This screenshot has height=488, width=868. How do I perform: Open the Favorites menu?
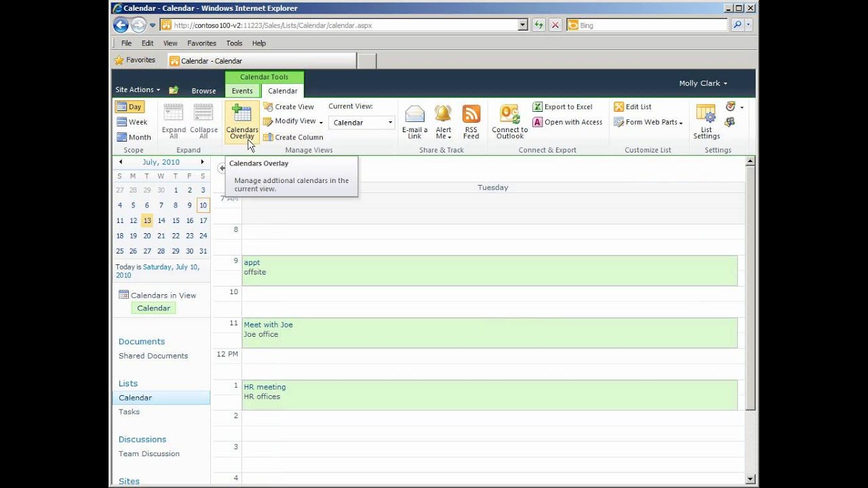[x=201, y=43]
